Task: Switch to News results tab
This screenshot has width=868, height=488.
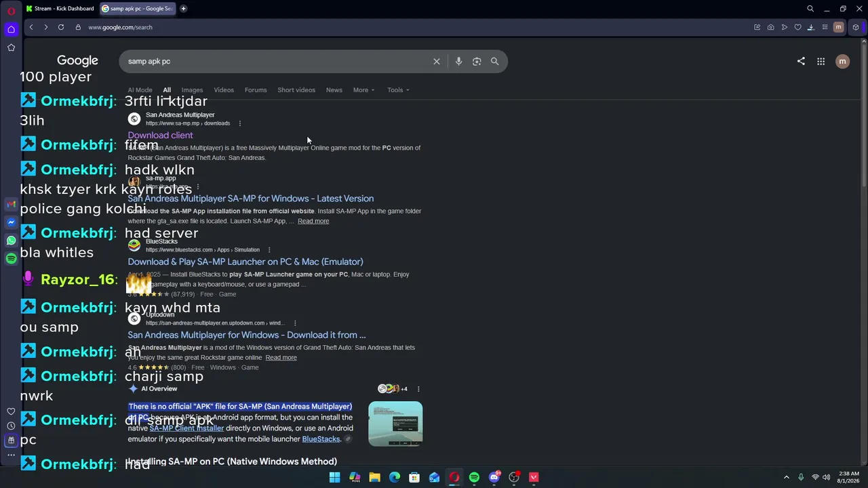Action: click(334, 90)
